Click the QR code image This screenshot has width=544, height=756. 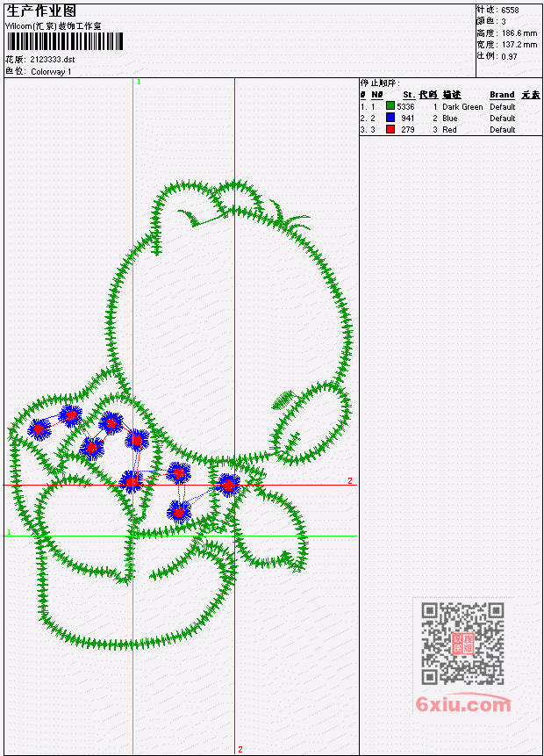(x=462, y=644)
